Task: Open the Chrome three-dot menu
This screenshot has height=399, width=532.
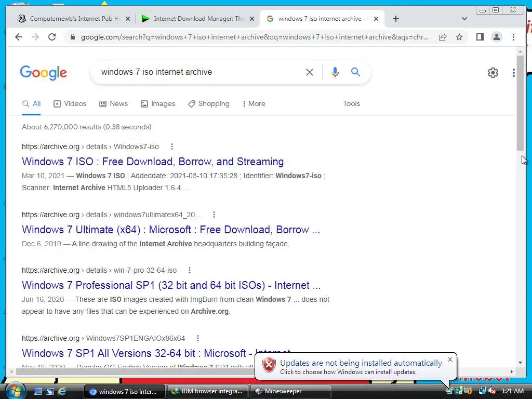Action: pos(513,37)
